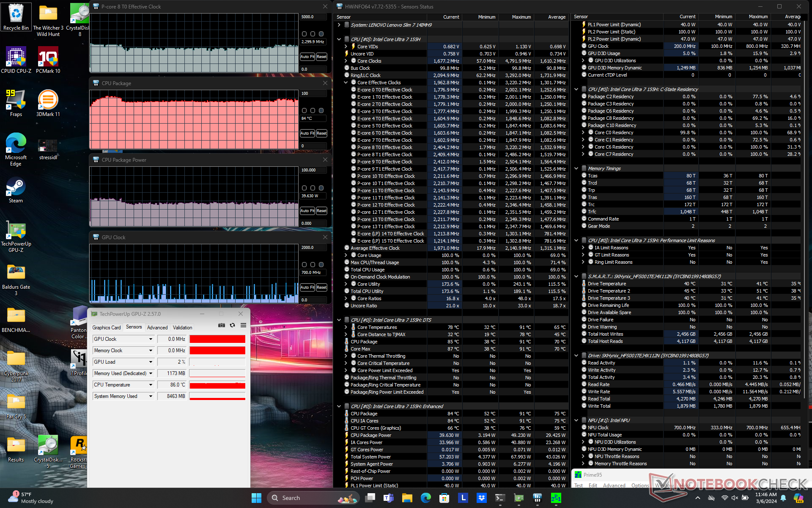Open Microsoft Edge desktop icon
Viewport: 812px width, 508px height.
click(x=16, y=149)
